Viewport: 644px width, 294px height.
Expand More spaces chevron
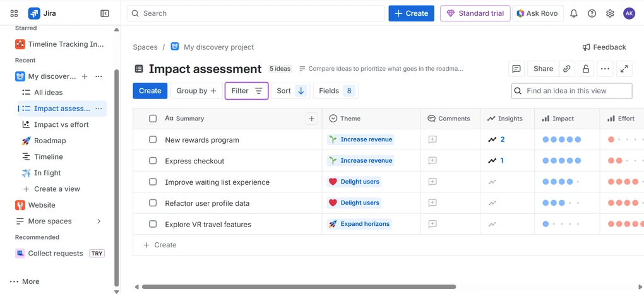tap(99, 221)
